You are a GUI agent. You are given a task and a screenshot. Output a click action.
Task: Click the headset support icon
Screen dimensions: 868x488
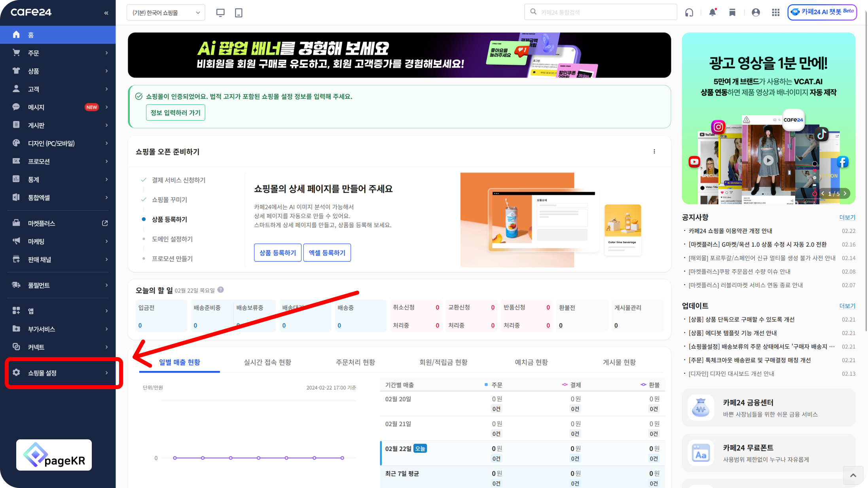689,13
